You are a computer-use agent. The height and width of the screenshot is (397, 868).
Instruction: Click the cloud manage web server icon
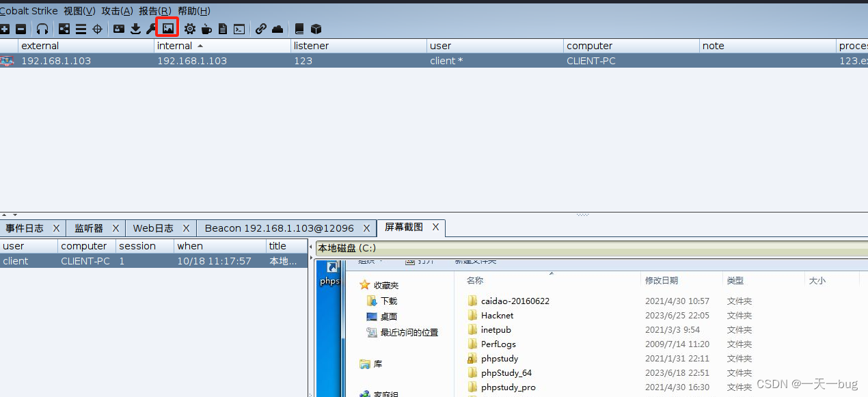coord(277,29)
